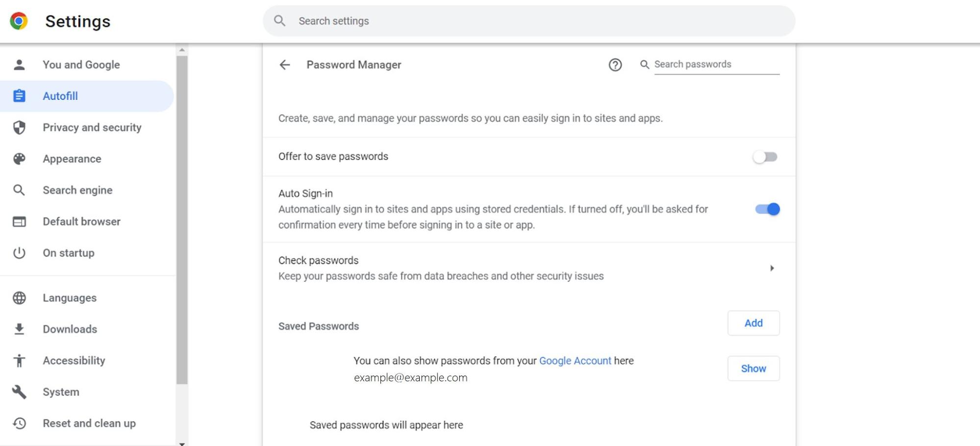980x446 pixels.
Task: Open the Password Manager help icon
Action: click(615, 65)
